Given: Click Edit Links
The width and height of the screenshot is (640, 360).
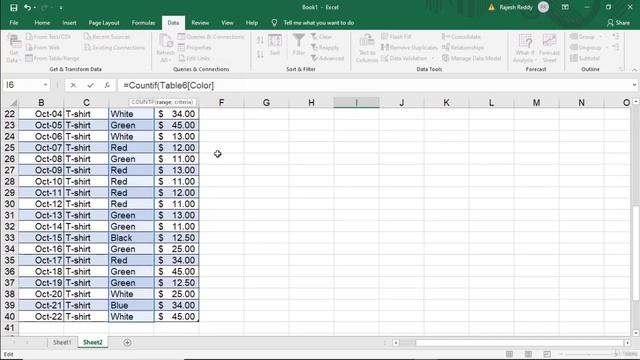Looking at the screenshot, I should (194, 58).
